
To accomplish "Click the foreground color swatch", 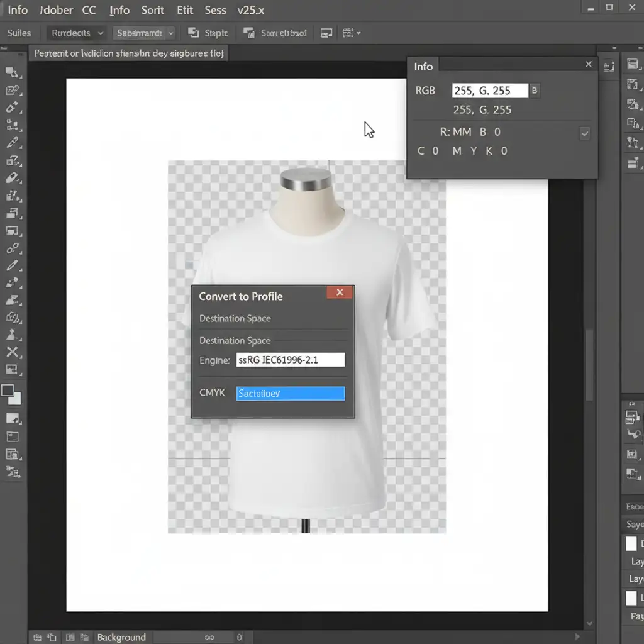I will (8, 391).
